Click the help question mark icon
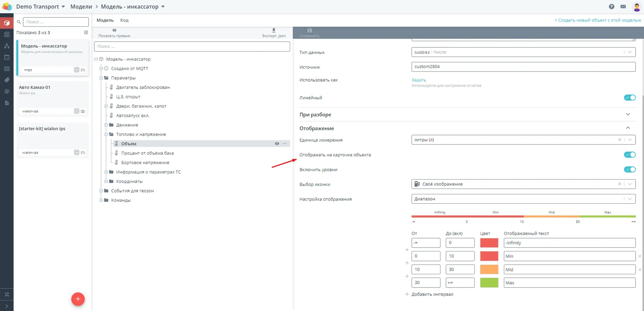Image resolution: width=644 pixels, height=311 pixels. (611, 6)
